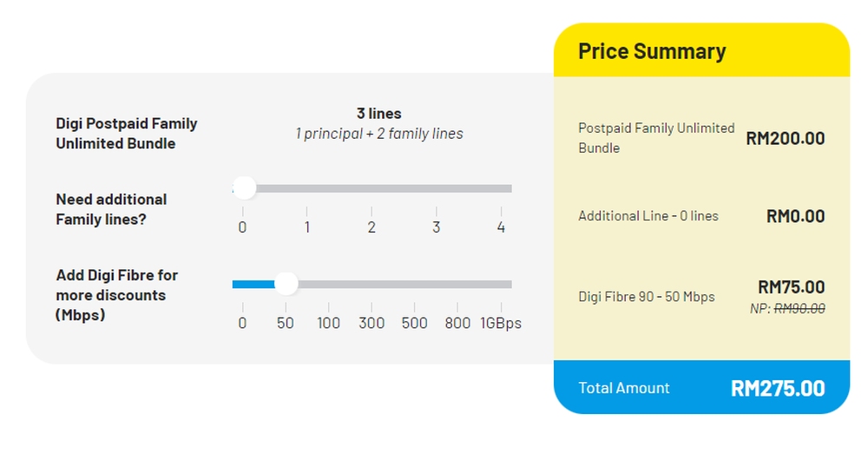Click the Postpaid Family Unlimited Bundle price
Image resolution: width=868 pixels, height=454 pixels.
pos(786,138)
